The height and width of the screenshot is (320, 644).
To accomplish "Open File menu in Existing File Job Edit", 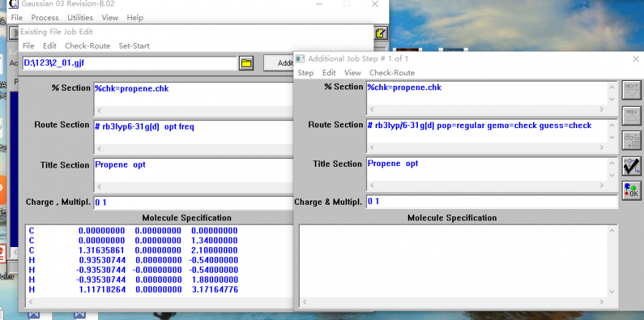I will 29,46.
